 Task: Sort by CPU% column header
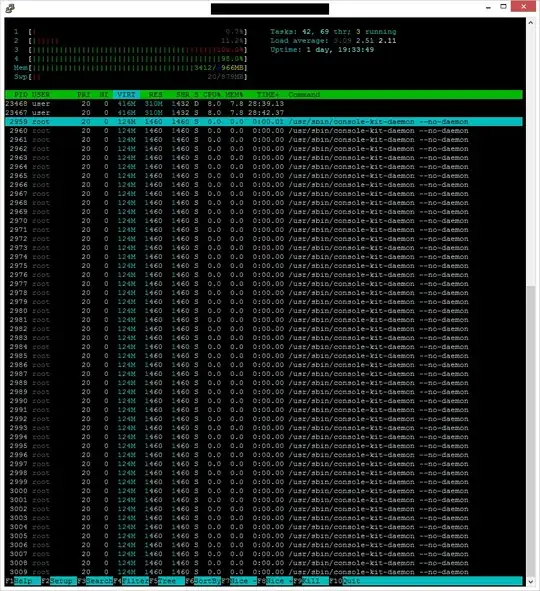click(212, 95)
